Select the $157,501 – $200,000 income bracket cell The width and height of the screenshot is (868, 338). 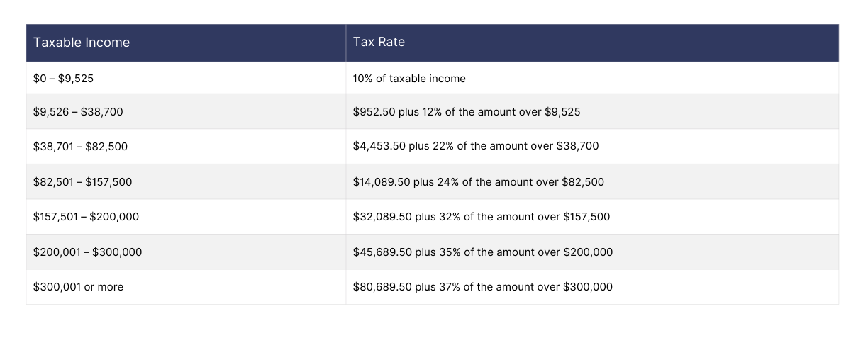(86, 217)
